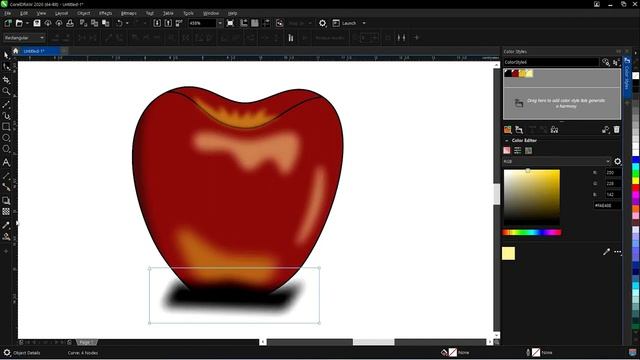This screenshot has height=360, width=640.
Task: Open the zoom level dropdown
Action: click(x=220, y=23)
